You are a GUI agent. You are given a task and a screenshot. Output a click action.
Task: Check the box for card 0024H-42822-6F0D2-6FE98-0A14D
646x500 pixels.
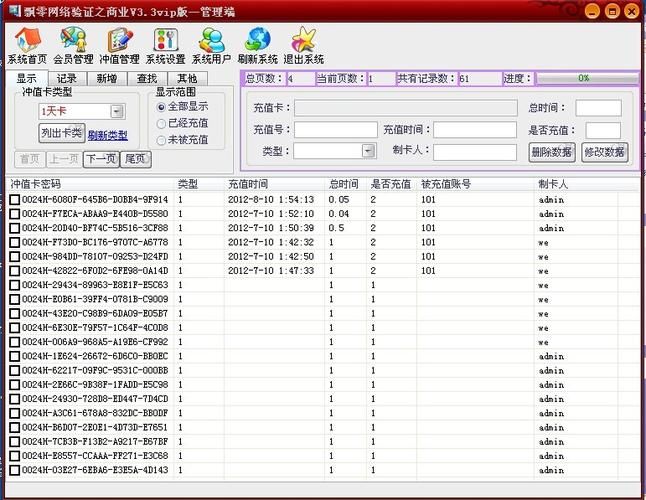pyautogui.click(x=14, y=271)
